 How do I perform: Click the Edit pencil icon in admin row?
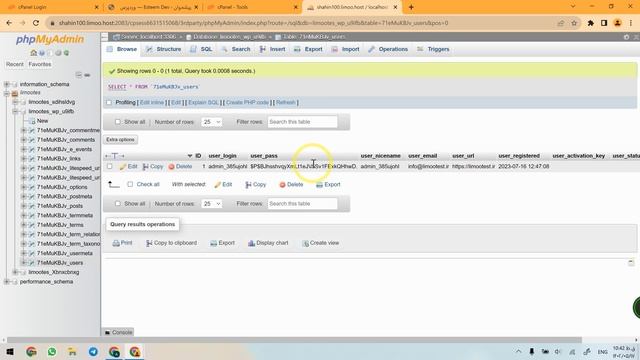[123, 167]
